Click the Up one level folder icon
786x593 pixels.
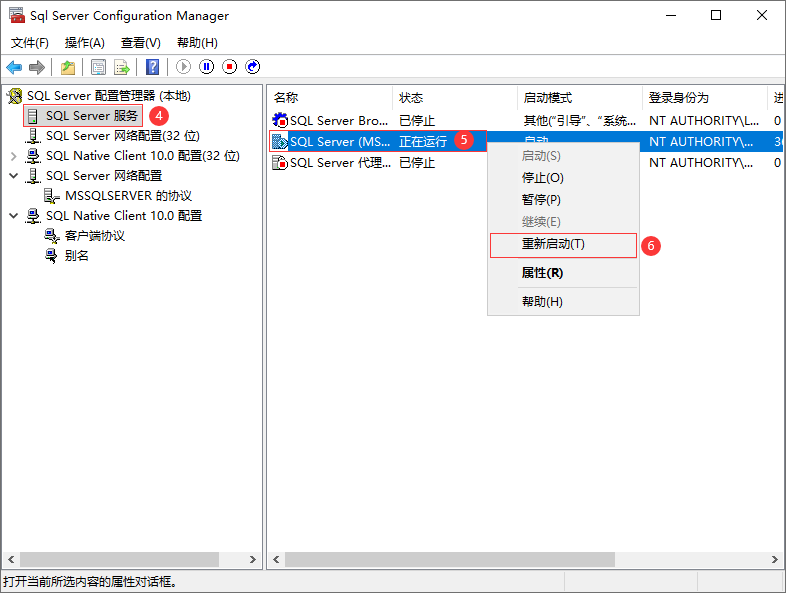click(68, 67)
